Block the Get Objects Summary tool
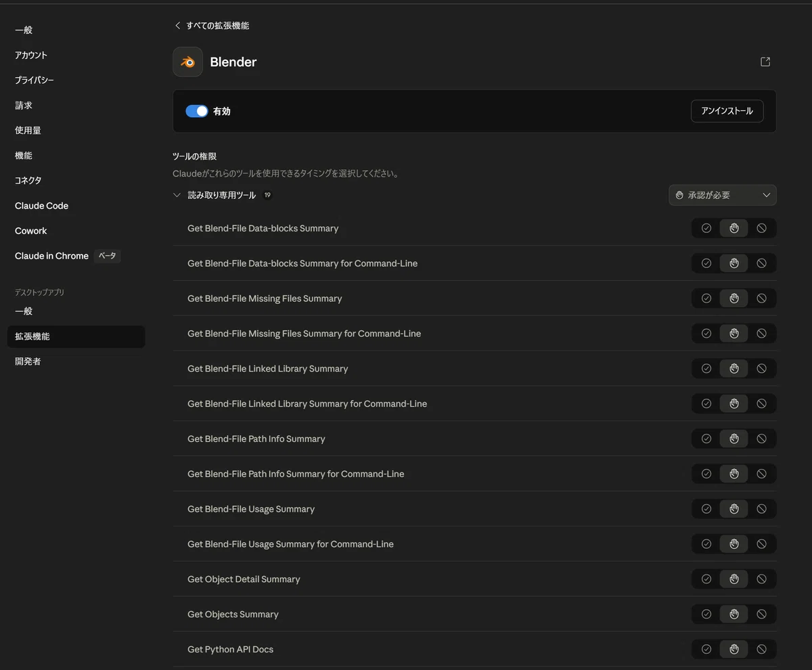This screenshot has width=812, height=670. click(x=761, y=615)
